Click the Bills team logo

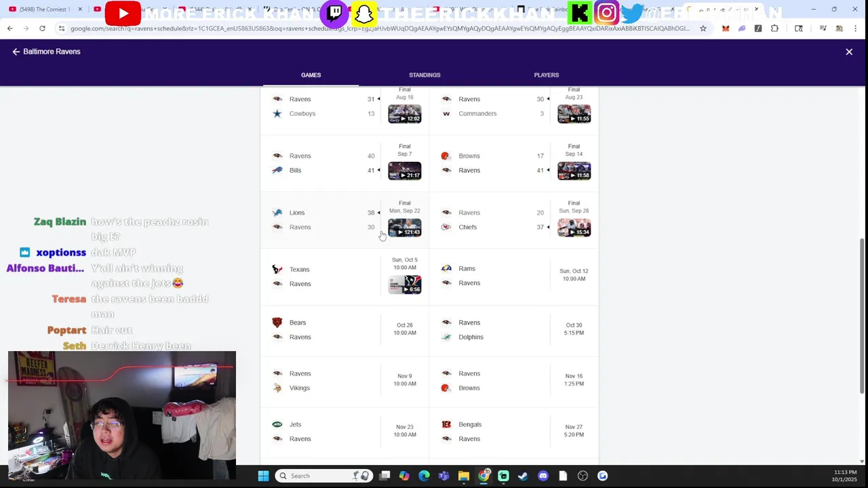point(277,170)
